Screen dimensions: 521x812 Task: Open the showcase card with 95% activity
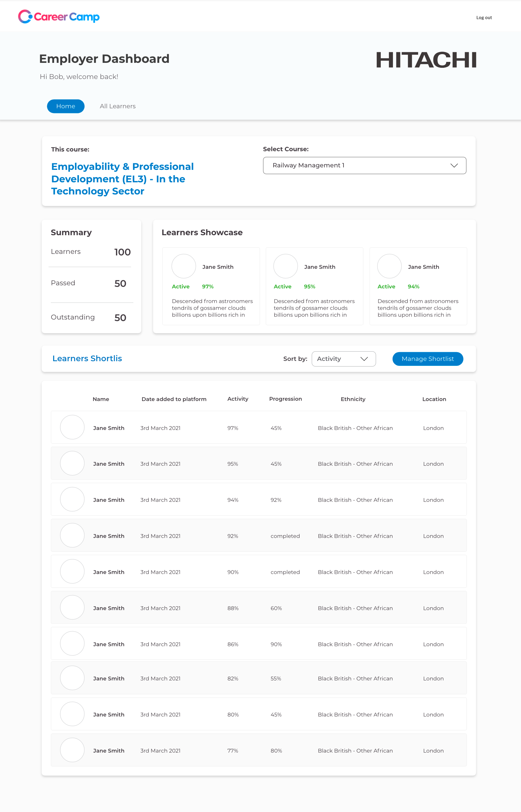pos(314,286)
